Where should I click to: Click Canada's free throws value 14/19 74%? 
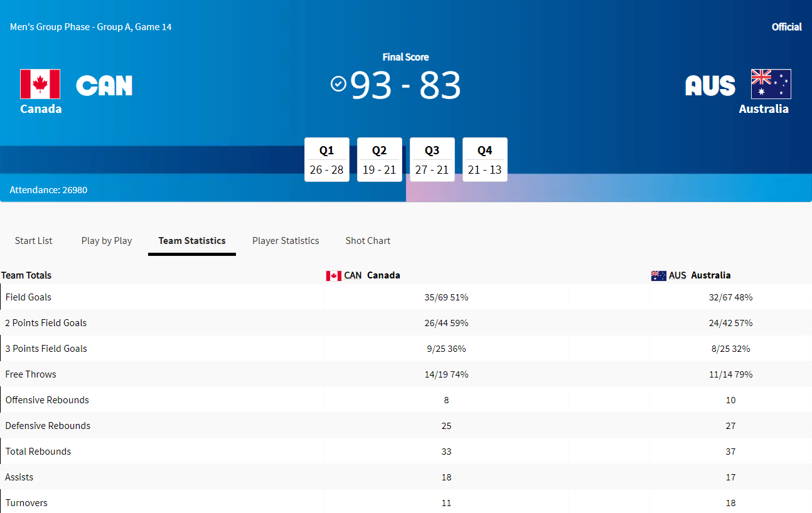(x=446, y=374)
